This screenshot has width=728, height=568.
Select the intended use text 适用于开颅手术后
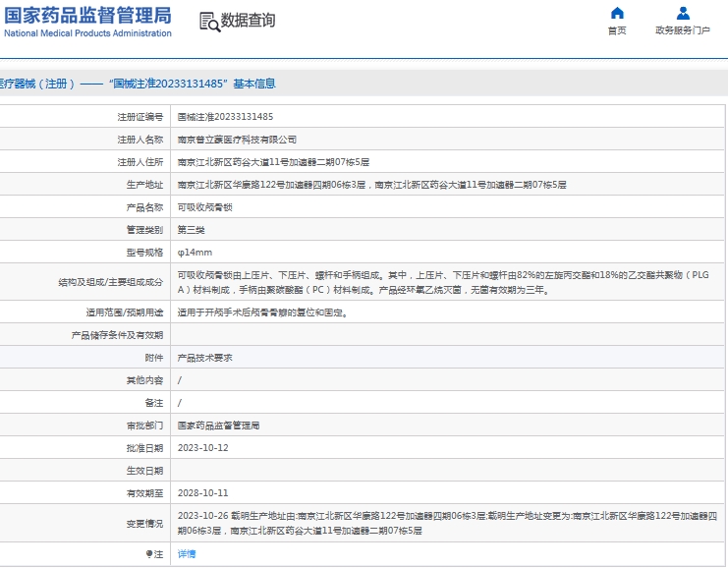(214, 312)
